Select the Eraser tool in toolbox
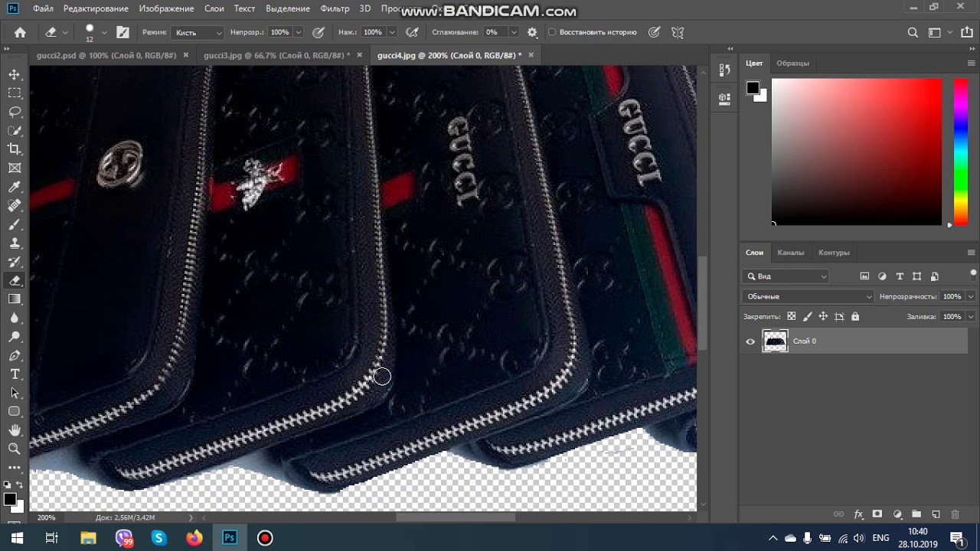 (15, 280)
